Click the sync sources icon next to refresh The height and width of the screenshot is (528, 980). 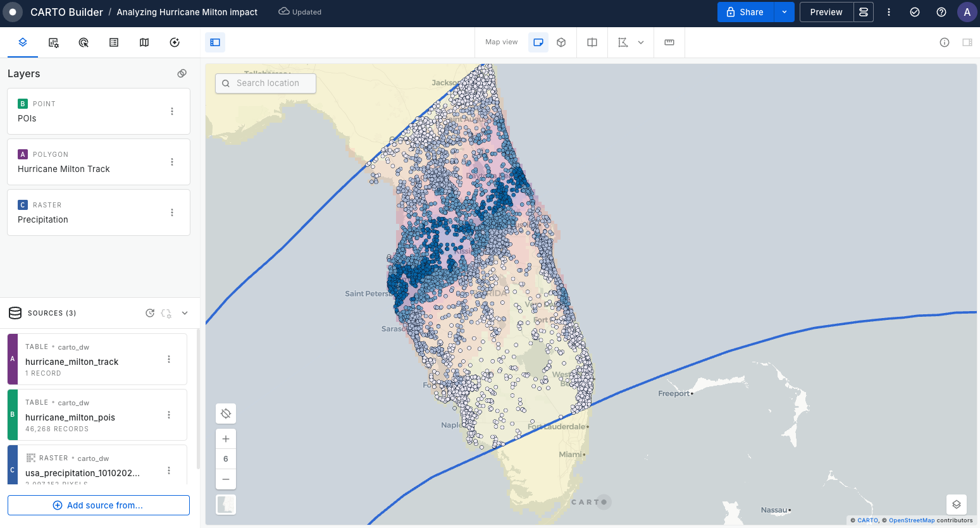point(166,313)
